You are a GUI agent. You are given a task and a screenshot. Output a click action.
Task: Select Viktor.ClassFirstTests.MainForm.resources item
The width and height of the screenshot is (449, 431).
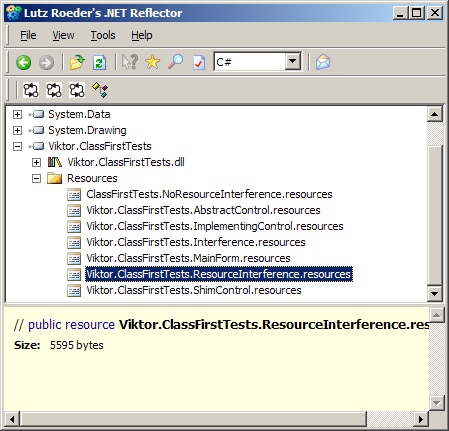pyautogui.click(x=188, y=258)
